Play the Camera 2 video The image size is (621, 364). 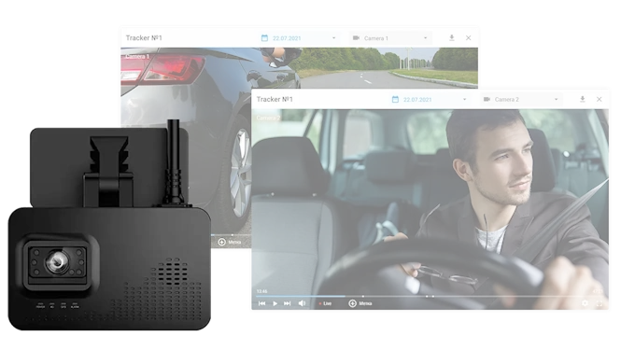[275, 303]
